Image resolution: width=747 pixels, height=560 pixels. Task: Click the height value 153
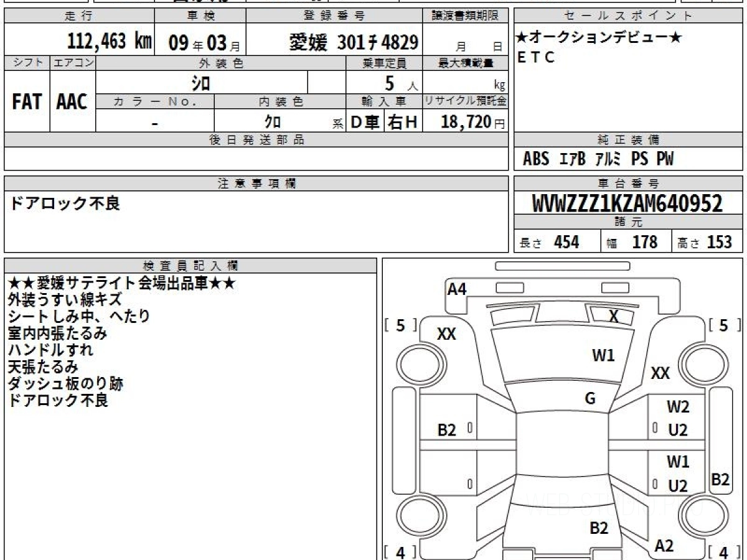pyautogui.click(x=720, y=242)
